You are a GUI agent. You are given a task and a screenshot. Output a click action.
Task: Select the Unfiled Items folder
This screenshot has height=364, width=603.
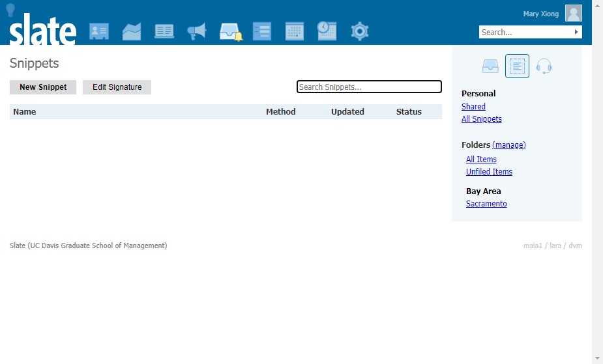(x=489, y=172)
